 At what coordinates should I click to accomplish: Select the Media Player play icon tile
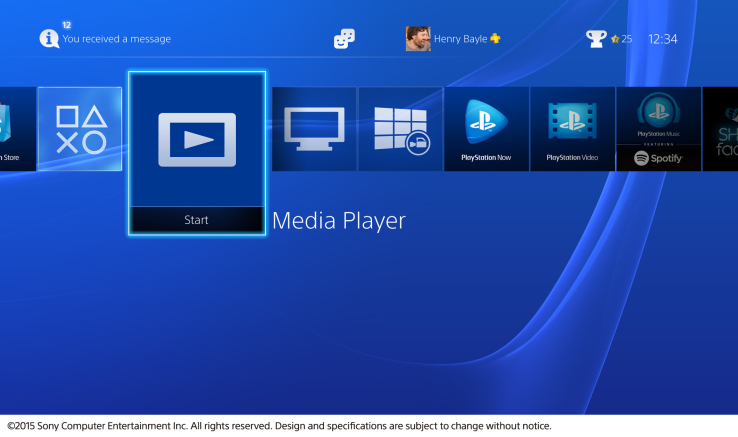(x=197, y=139)
